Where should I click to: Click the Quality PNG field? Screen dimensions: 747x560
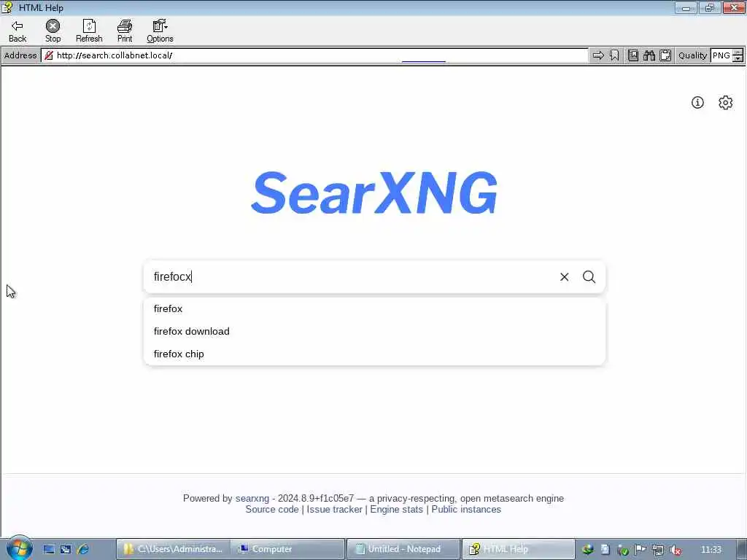pos(721,55)
